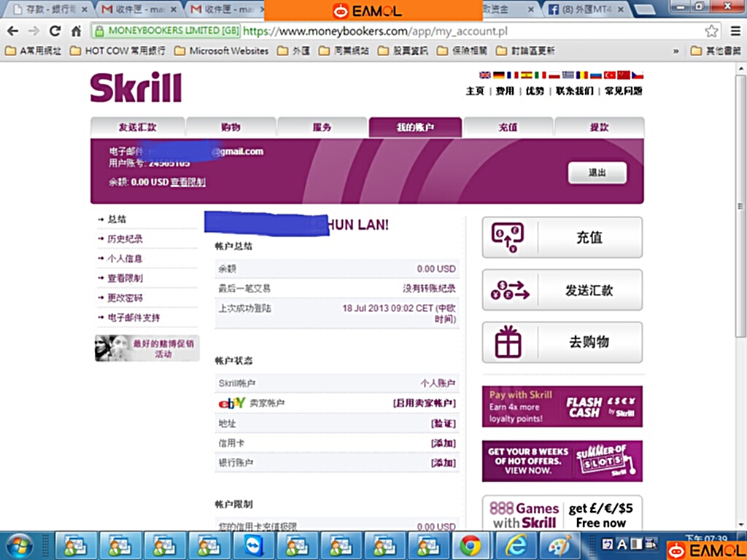Click the 退出 logout button
The image size is (747, 560).
(x=597, y=172)
